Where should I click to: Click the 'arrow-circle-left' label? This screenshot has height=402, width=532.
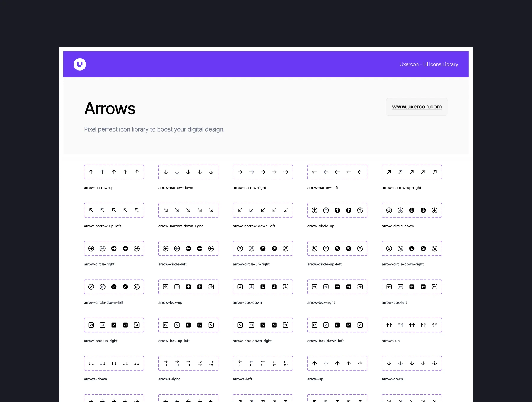(173, 264)
